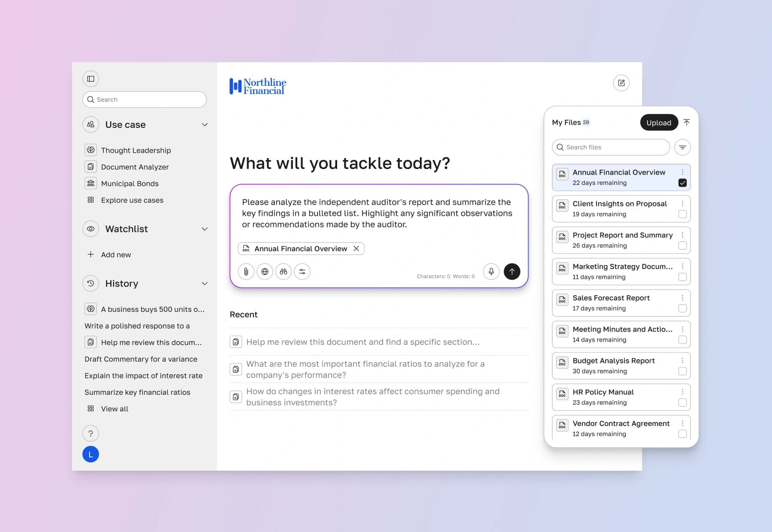Open Explore use cases
The image size is (772, 532).
point(124,200)
